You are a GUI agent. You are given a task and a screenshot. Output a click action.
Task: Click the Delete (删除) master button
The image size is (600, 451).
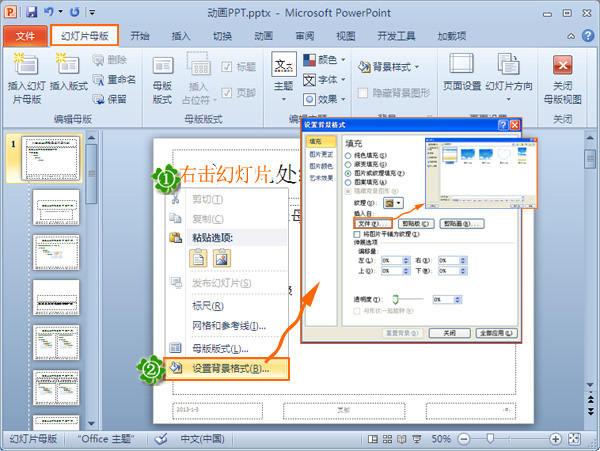pyautogui.click(x=109, y=60)
